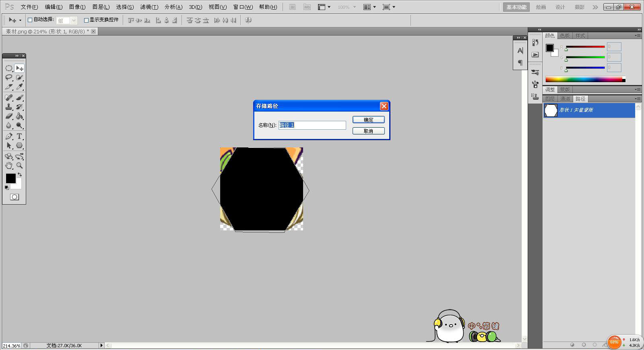Select the Zoom tool in the toolbox
The width and height of the screenshot is (644, 350).
click(x=19, y=166)
